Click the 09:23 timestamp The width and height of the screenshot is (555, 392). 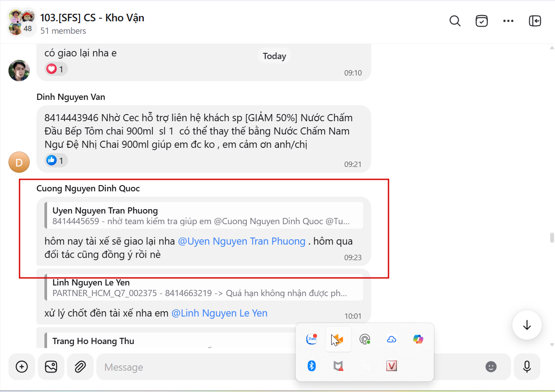353,257
